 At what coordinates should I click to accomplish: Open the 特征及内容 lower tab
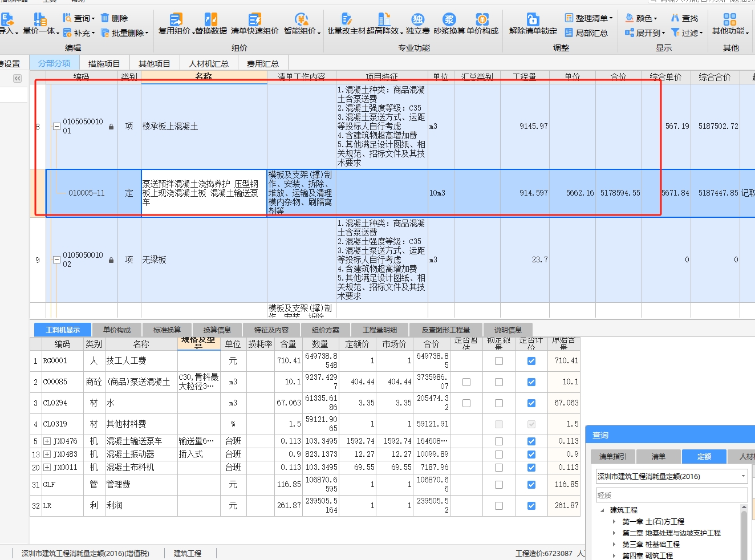271,330
